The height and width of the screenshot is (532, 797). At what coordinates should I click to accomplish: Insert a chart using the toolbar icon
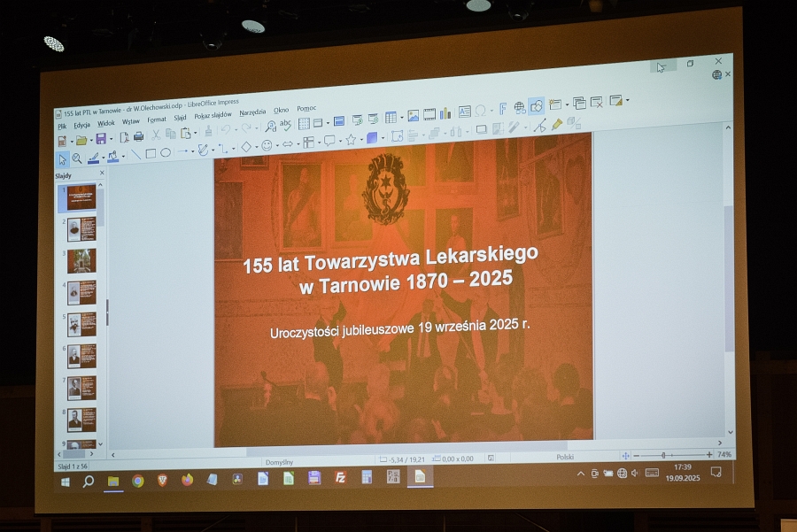pos(445,113)
